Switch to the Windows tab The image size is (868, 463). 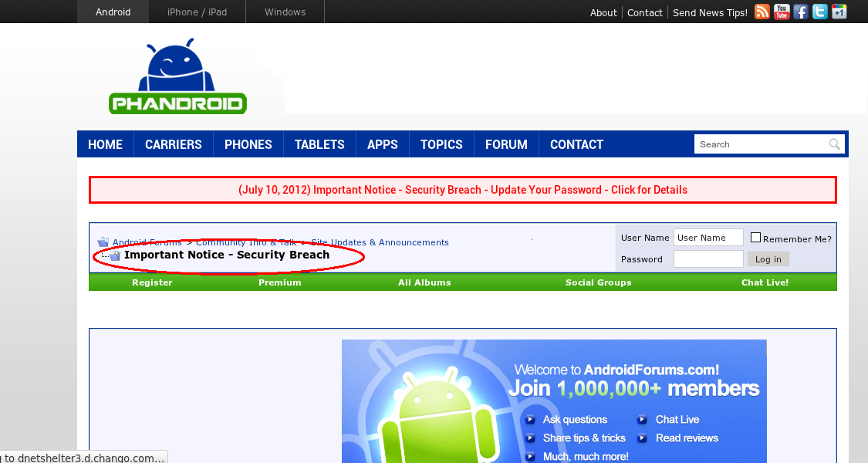point(285,12)
